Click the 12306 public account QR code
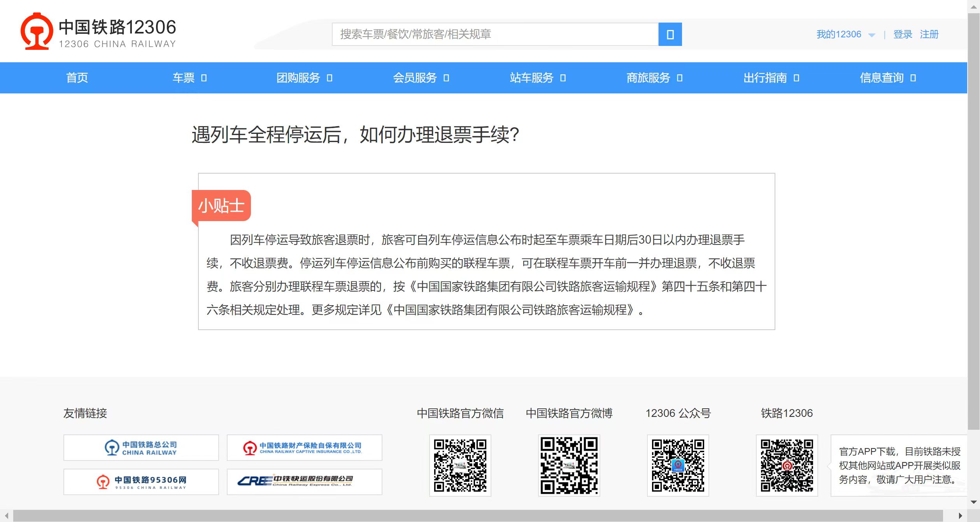Image resolution: width=980 pixels, height=522 pixels. tap(678, 466)
